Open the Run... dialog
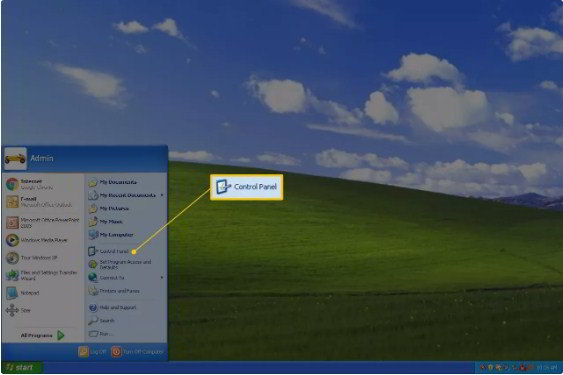Image resolution: width=563 pixels, height=375 pixels. [x=101, y=334]
